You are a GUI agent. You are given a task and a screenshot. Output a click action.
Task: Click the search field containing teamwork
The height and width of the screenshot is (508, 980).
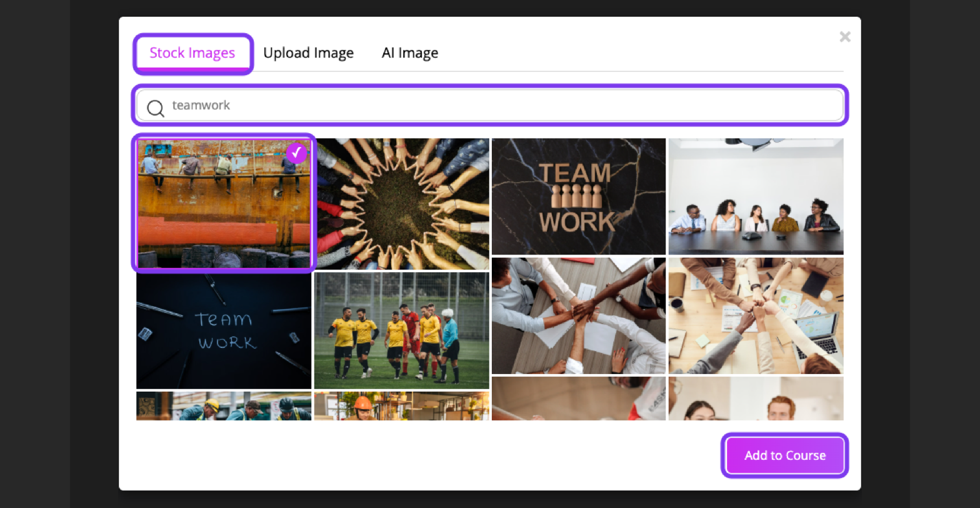tap(490, 105)
